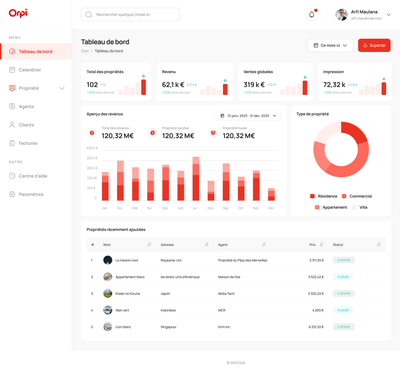Open La maison cool thumbnail
The width and height of the screenshot is (400, 374).
click(x=107, y=260)
